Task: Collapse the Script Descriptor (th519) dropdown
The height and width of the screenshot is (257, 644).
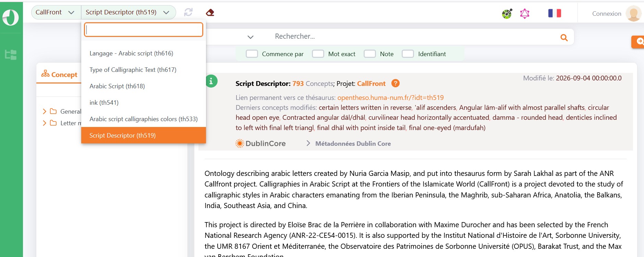Action: 128,12
